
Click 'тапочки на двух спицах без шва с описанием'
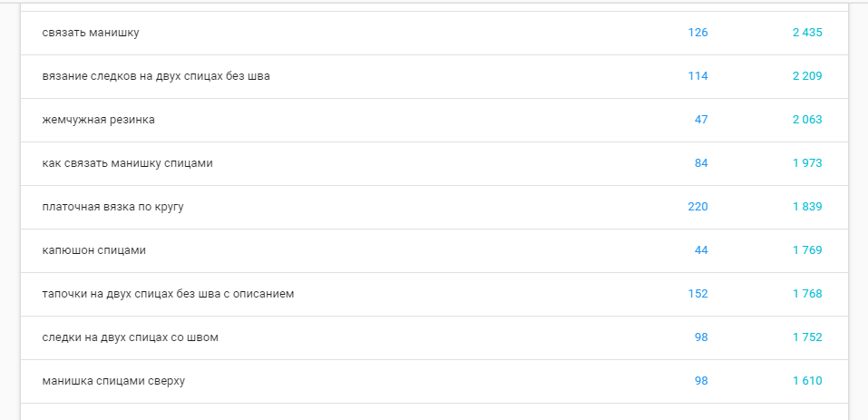click(x=168, y=294)
